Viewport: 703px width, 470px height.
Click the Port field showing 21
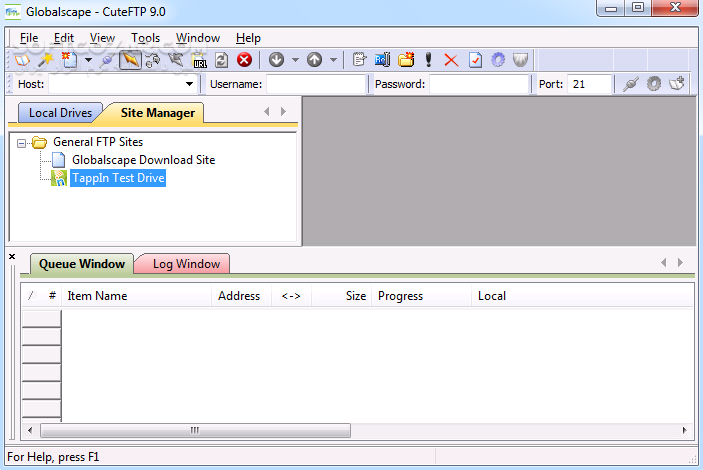(x=590, y=84)
